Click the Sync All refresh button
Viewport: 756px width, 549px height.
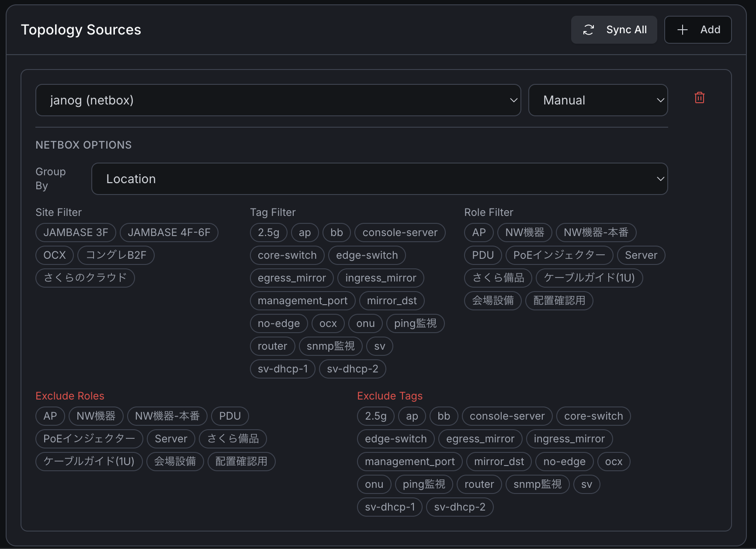click(614, 30)
